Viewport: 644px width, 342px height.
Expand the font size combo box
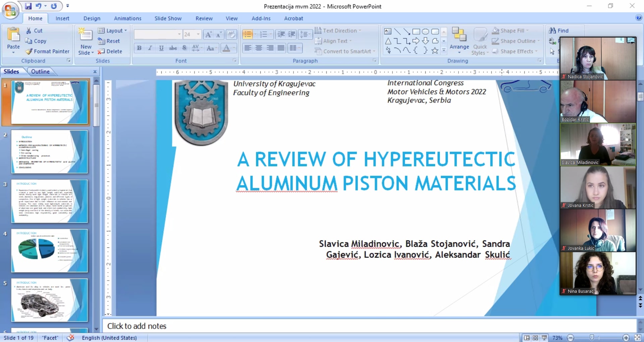[x=198, y=34]
